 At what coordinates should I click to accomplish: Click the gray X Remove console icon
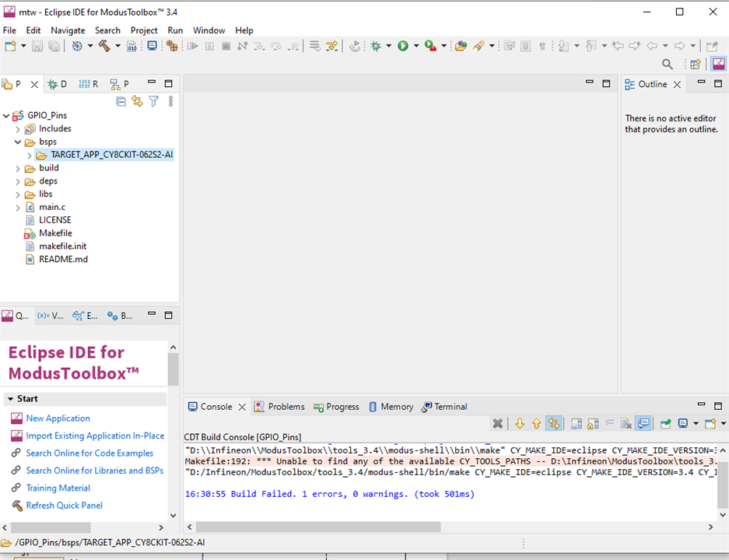click(x=497, y=423)
